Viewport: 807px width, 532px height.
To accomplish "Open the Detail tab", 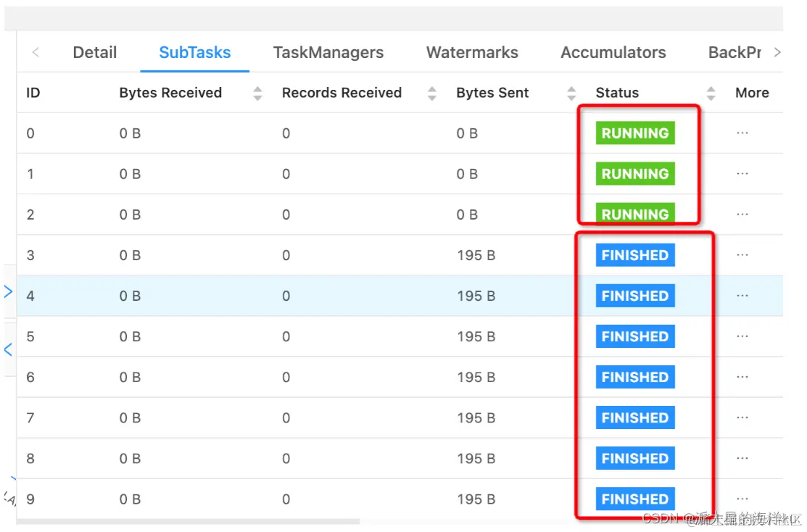I will tap(95, 52).
